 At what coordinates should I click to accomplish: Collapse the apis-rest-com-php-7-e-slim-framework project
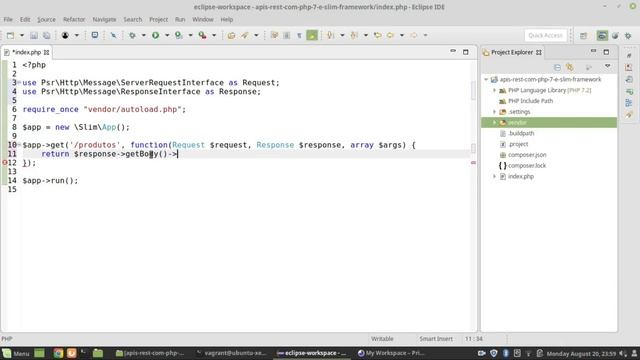click(486, 79)
